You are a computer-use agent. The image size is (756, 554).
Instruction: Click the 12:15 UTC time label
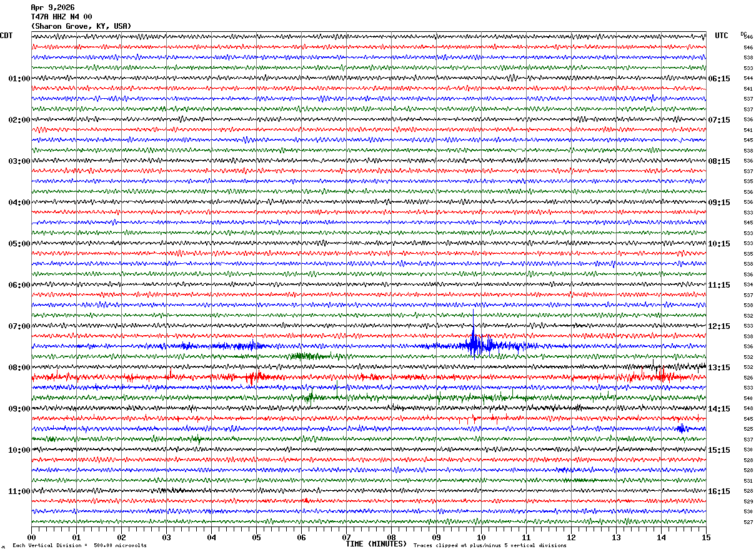[719, 326]
